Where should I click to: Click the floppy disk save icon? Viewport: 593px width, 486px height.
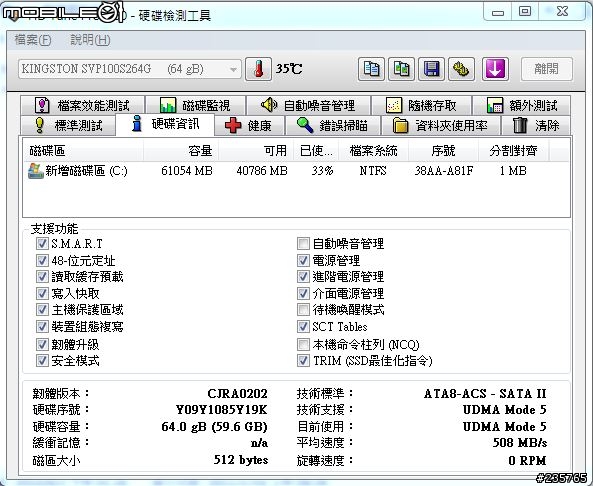click(x=432, y=69)
